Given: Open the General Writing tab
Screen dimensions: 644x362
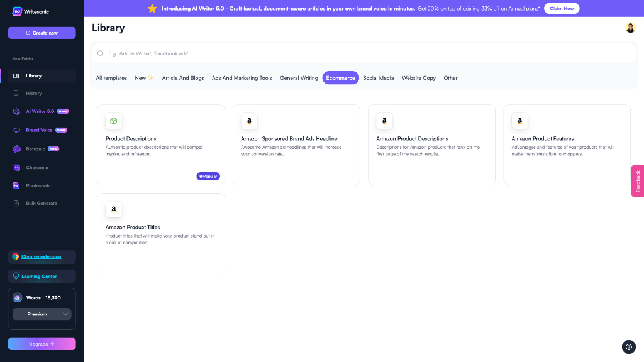Looking at the screenshot, I should [x=299, y=78].
